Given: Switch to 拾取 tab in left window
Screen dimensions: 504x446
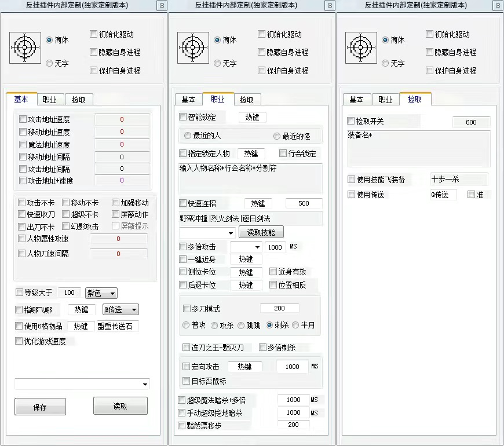Looking at the screenshot, I should (78, 100).
